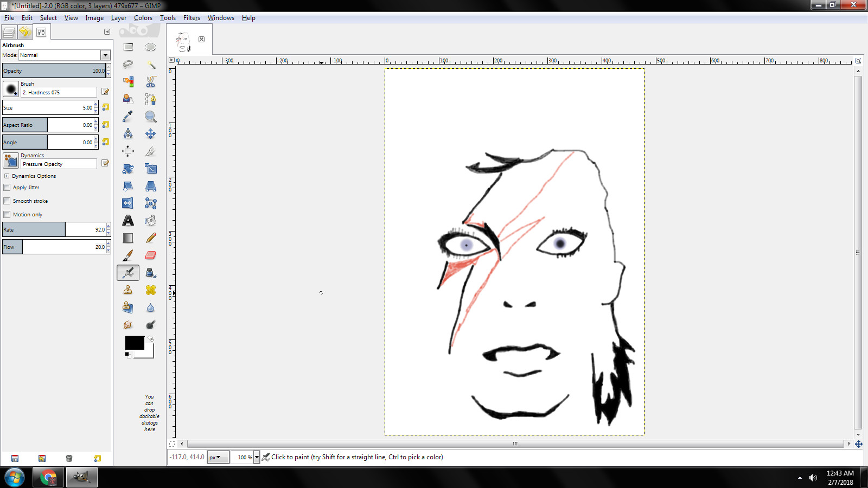Open the Select menu
Screen dimensions: 868x488
click(x=48, y=18)
